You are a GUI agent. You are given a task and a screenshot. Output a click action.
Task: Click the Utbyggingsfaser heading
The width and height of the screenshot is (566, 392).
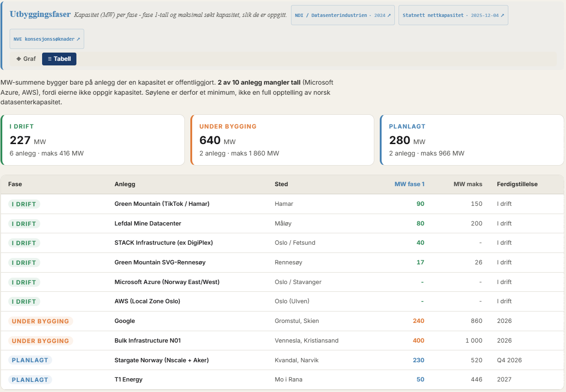tap(40, 14)
